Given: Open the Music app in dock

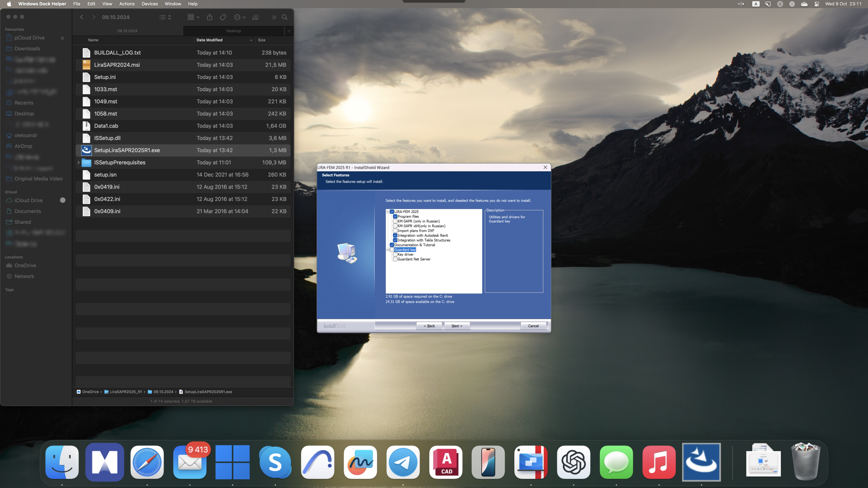Looking at the screenshot, I should (x=658, y=462).
